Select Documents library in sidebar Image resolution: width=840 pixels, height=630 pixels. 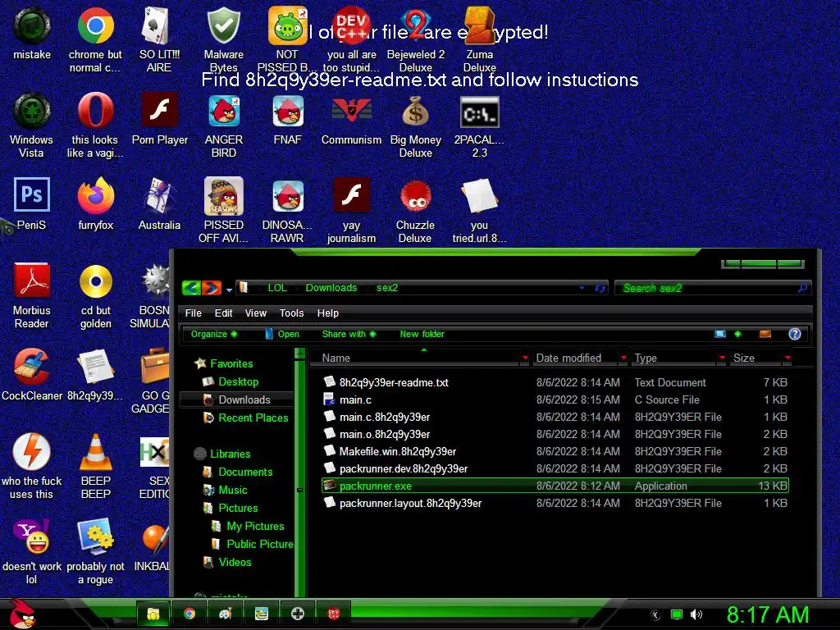[238, 472]
